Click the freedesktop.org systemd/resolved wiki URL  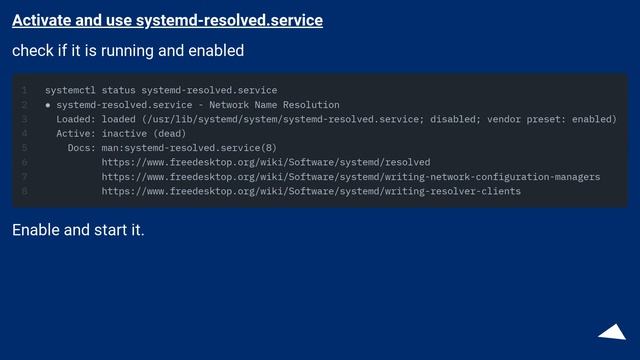tap(266, 162)
